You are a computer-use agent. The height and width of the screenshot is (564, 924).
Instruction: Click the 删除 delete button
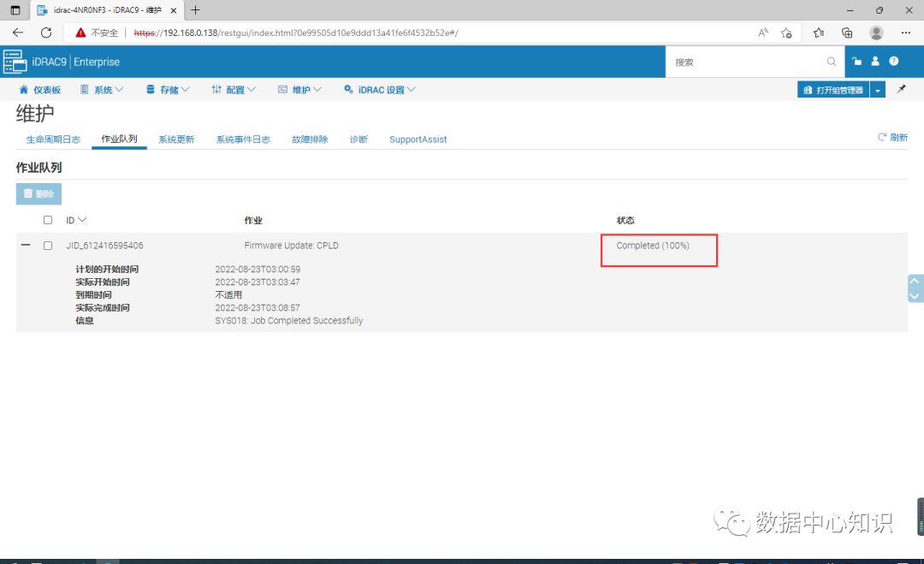[x=38, y=194]
